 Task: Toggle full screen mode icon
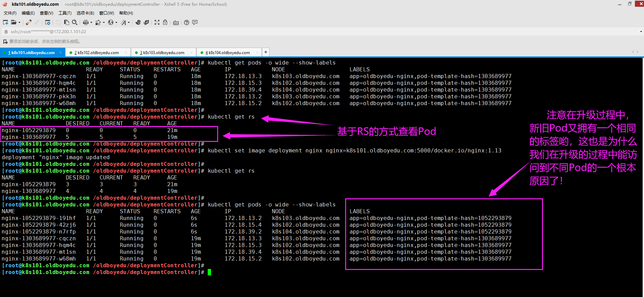tap(157, 22)
